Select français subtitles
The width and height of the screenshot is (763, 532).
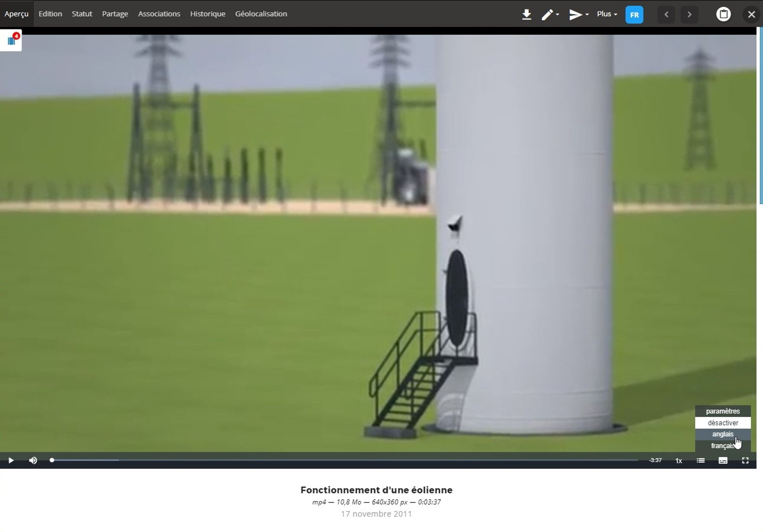(723, 445)
